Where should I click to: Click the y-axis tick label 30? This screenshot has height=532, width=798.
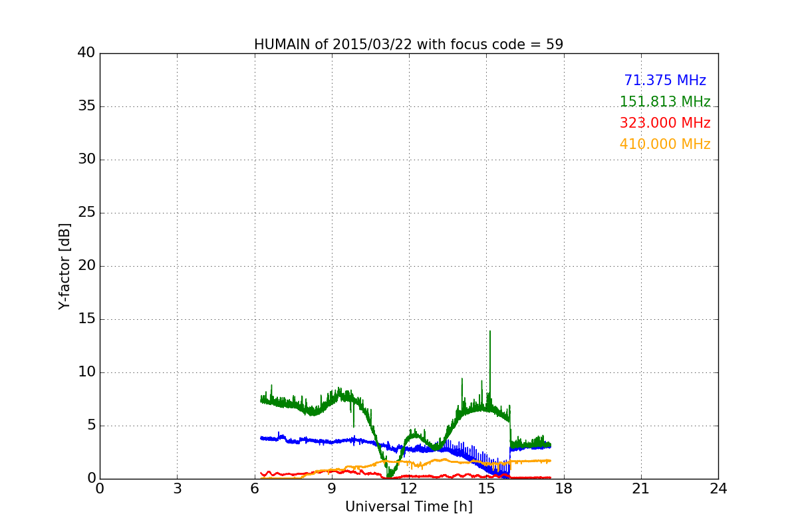click(x=86, y=160)
